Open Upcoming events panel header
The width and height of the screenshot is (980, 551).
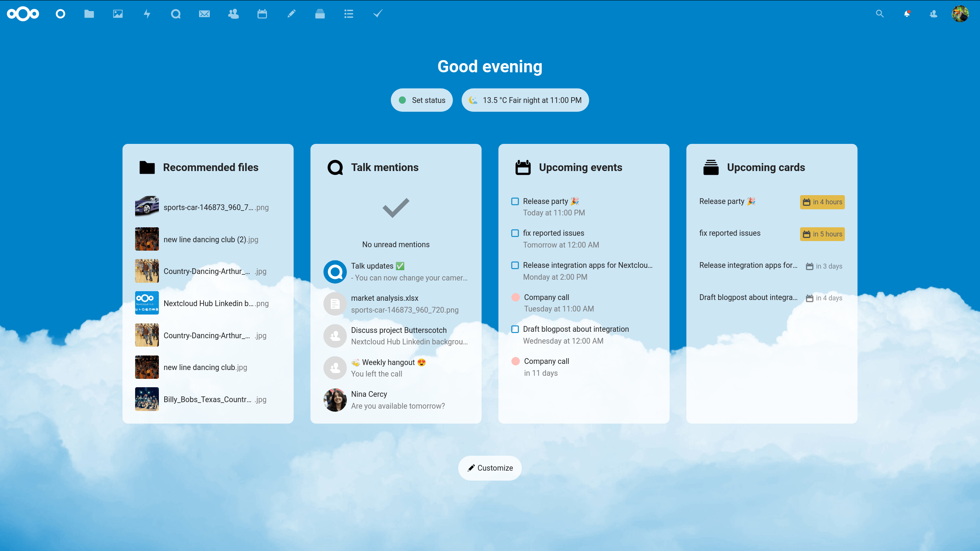point(580,168)
